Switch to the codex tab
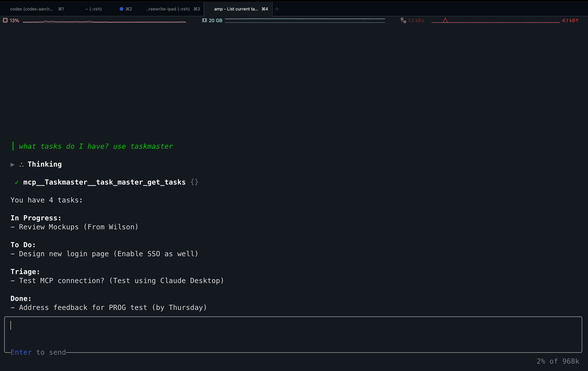The width and height of the screenshot is (588, 371). 32,9
